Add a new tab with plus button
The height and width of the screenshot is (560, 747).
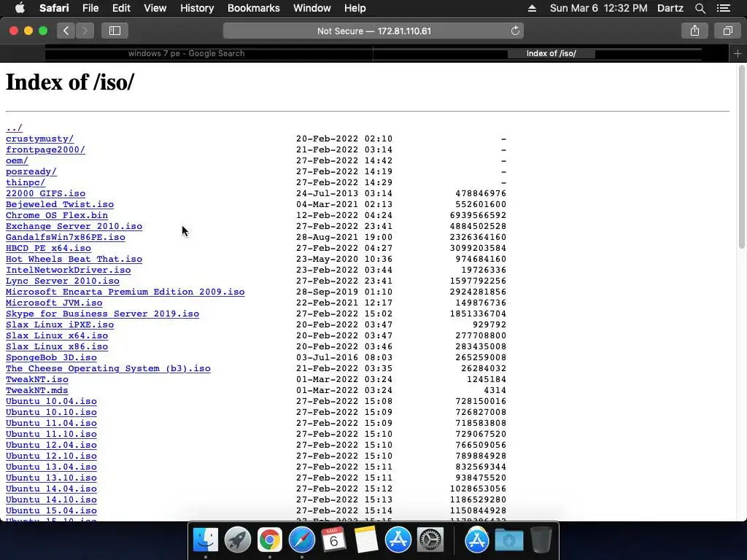pos(738,53)
